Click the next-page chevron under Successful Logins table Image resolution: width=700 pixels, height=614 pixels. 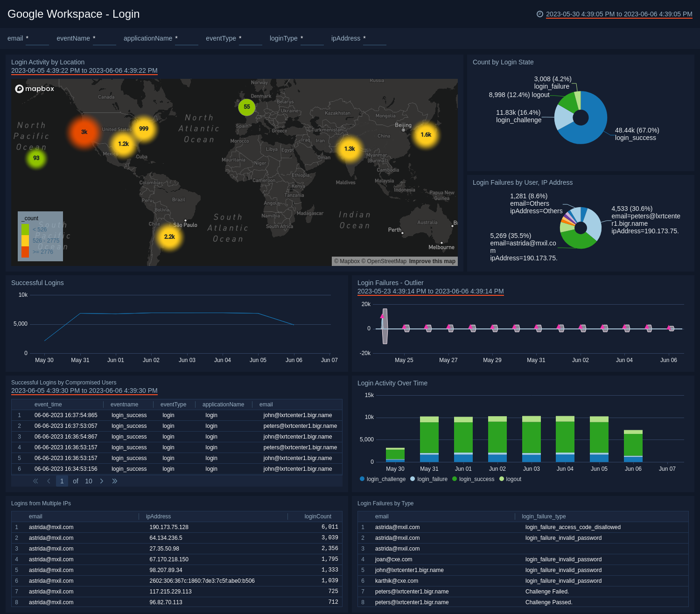(102, 481)
